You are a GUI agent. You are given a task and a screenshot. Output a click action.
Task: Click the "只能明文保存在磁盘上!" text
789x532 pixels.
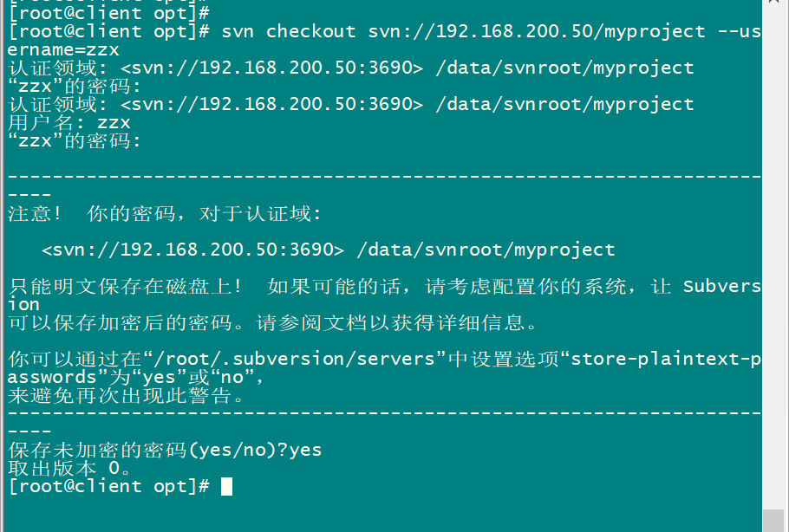126,286
